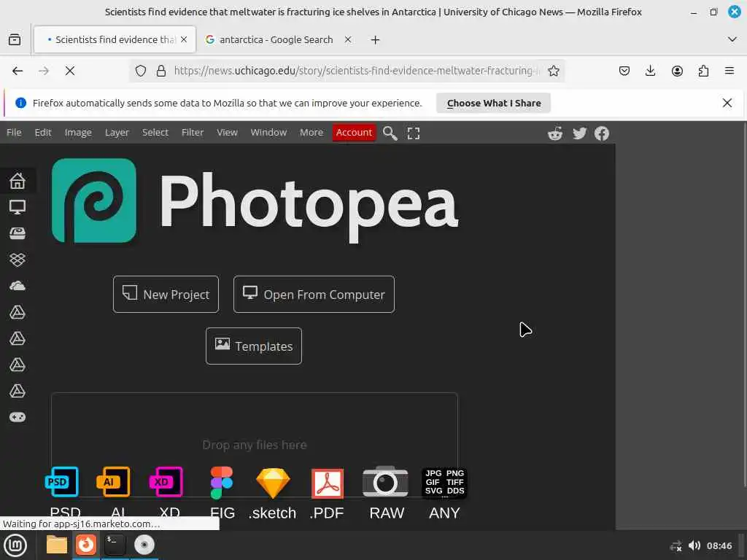Viewport: 747px width, 560px height.
Task: Open Firefox account profile icon
Action: coord(677,71)
